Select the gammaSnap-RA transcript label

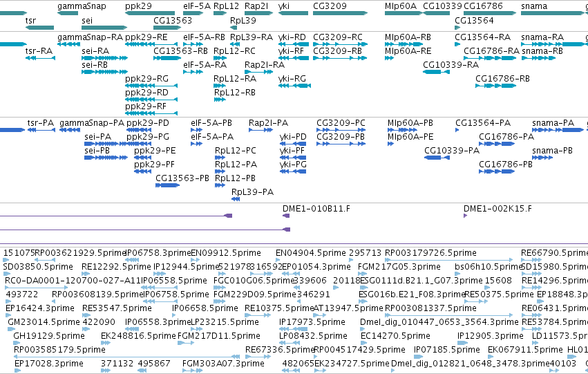[91, 37]
